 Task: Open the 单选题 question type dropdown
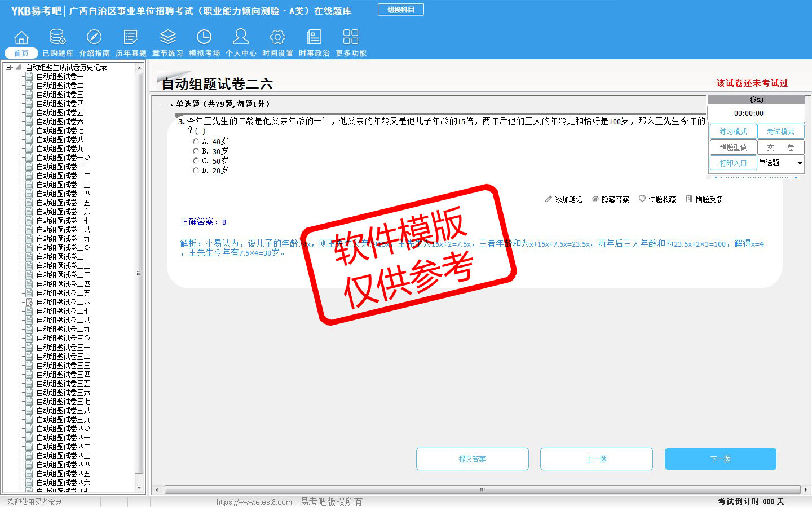click(x=799, y=163)
